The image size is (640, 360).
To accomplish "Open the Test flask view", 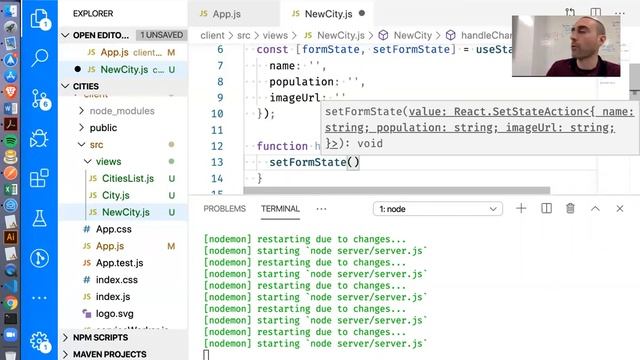I will point(39,218).
